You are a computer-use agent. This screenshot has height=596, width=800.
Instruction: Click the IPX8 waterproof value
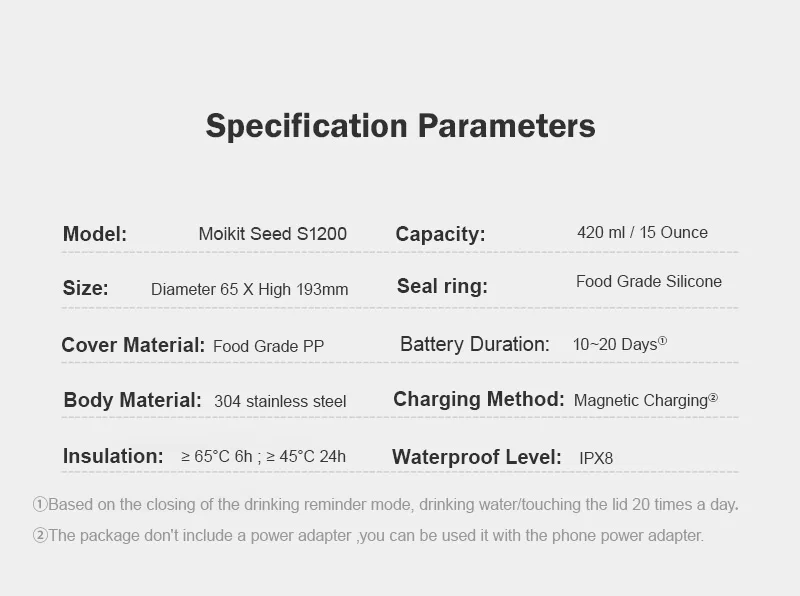[596, 458]
